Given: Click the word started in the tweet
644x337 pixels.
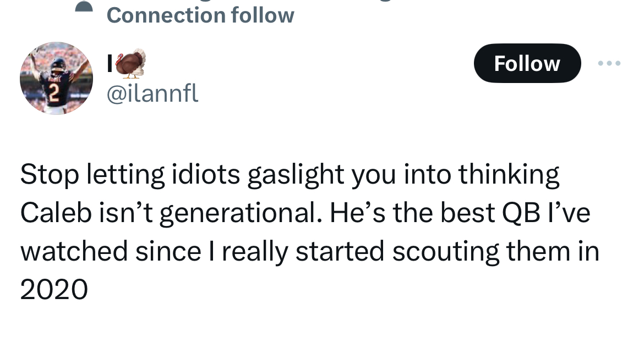Looking at the screenshot, I should click(339, 251).
